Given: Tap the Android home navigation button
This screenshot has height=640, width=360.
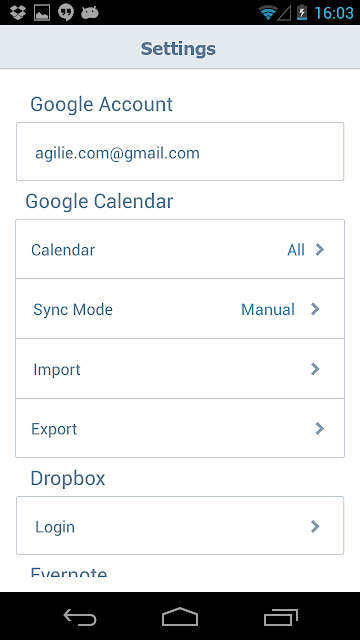Looking at the screenshot, I should point(180,616).
